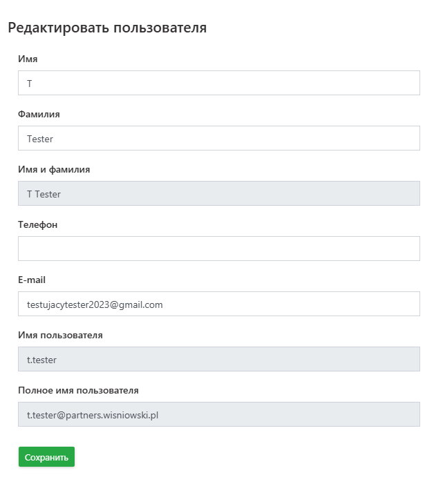
Task: Click the empty Телефон input field
Action: (x=218, y=249)
